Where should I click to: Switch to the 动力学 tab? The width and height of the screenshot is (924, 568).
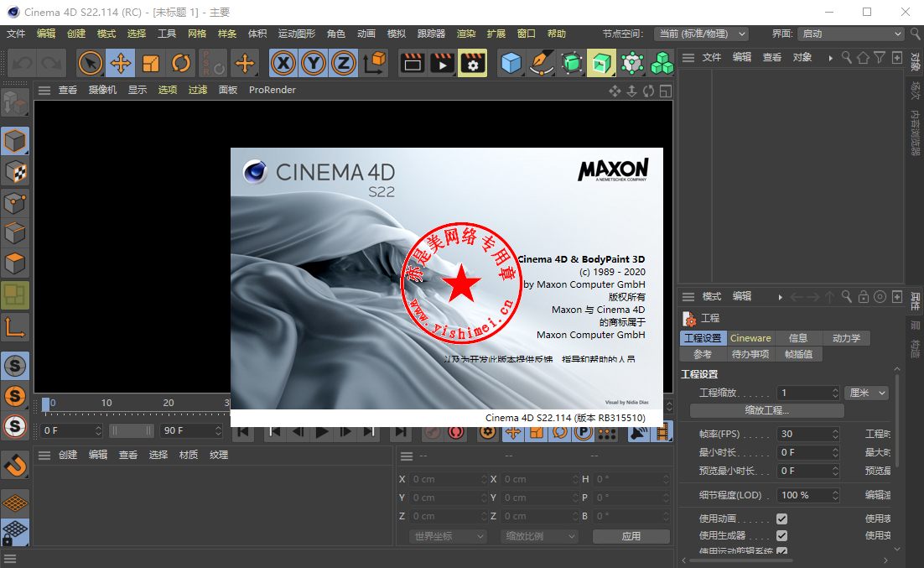[846, 338]
